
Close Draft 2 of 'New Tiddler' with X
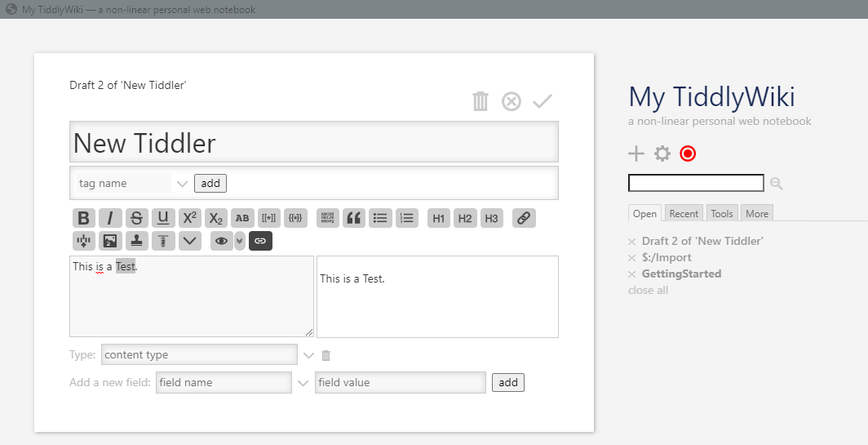coord(631,242)
